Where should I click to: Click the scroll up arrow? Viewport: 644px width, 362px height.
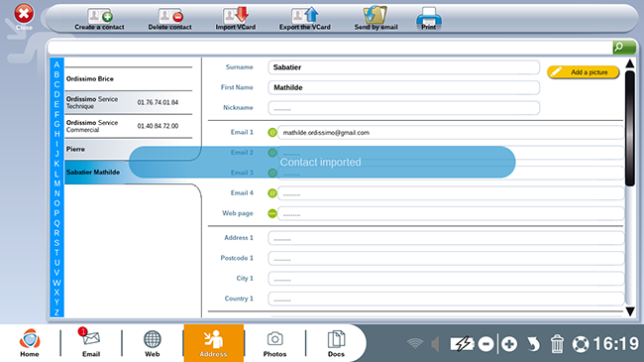coord(630,63)
